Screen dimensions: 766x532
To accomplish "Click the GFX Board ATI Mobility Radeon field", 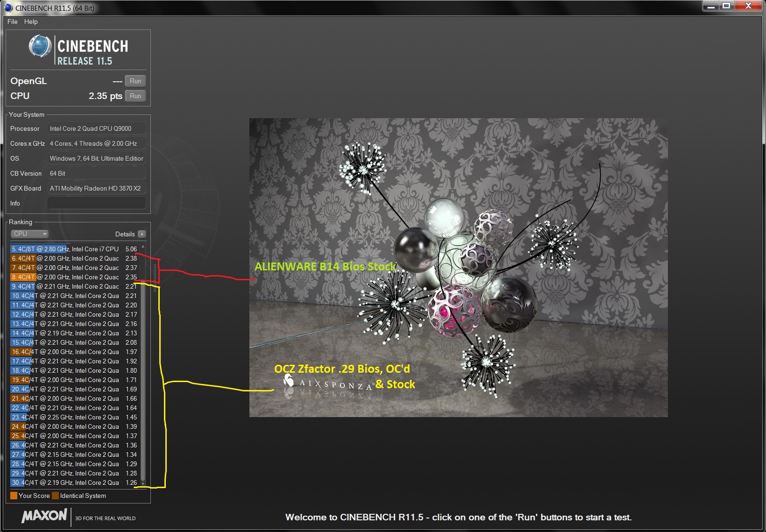I will [x=97, y=188].
